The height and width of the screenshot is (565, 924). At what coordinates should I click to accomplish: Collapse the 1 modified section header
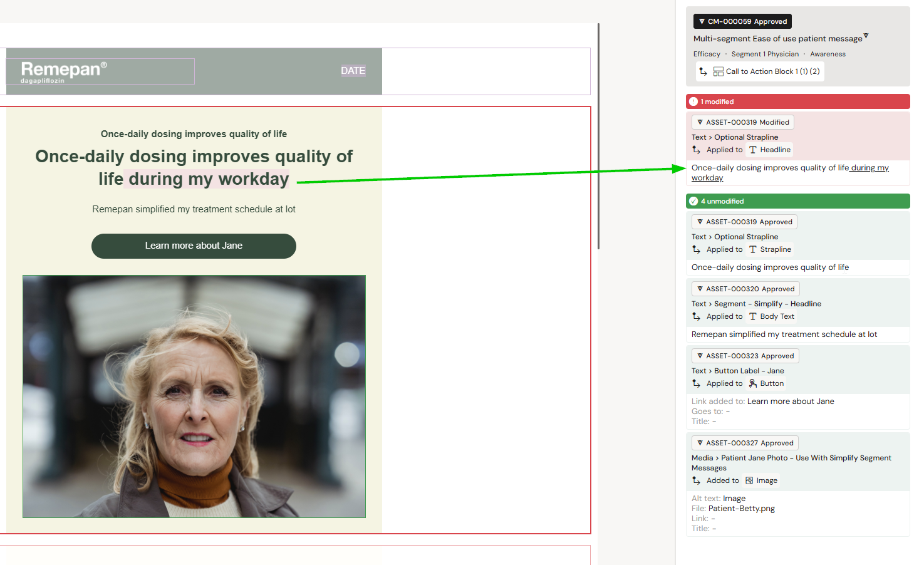[x=797, y=101]
